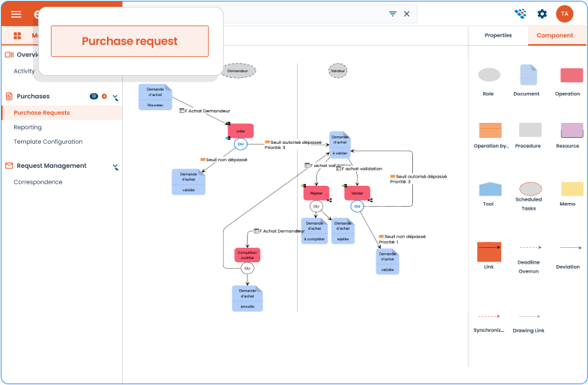Open Correspondence in sidebar
588x385 pixels.
pyautogui.click(x=38, y=182)
